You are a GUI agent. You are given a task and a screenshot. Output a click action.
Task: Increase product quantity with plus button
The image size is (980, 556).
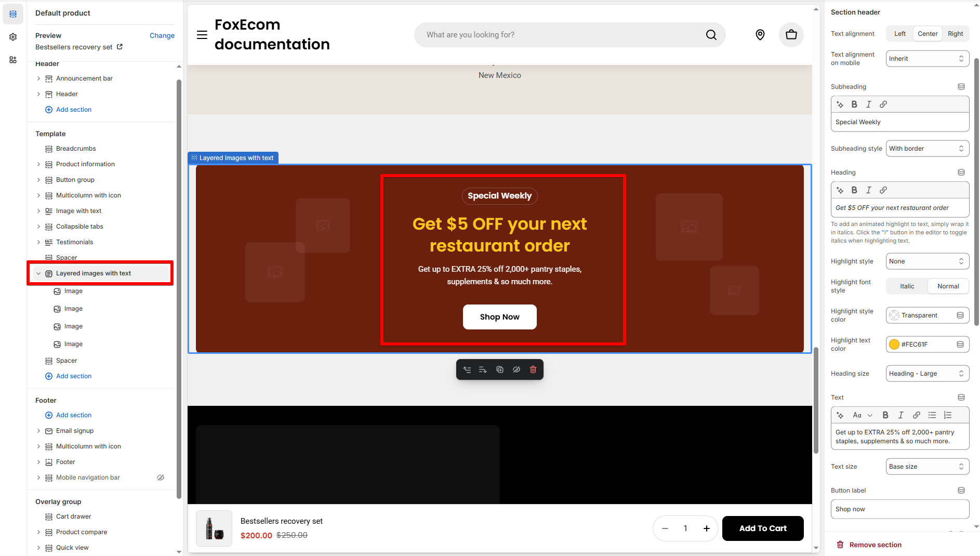(x=707, y=528)
